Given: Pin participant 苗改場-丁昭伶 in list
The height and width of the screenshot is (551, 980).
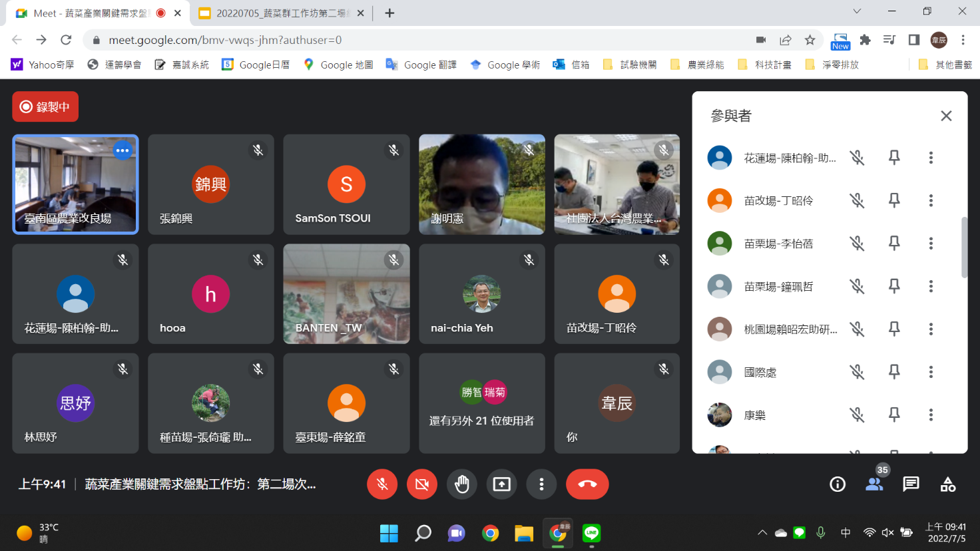Looking at the screenshot, I should (x=894, y=200).
